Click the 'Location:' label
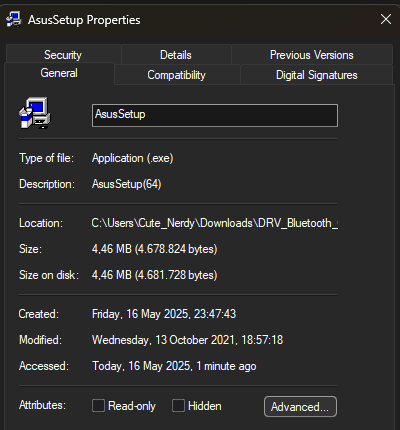The width and height of the screenshot is (400, 430). coord(41,223)
